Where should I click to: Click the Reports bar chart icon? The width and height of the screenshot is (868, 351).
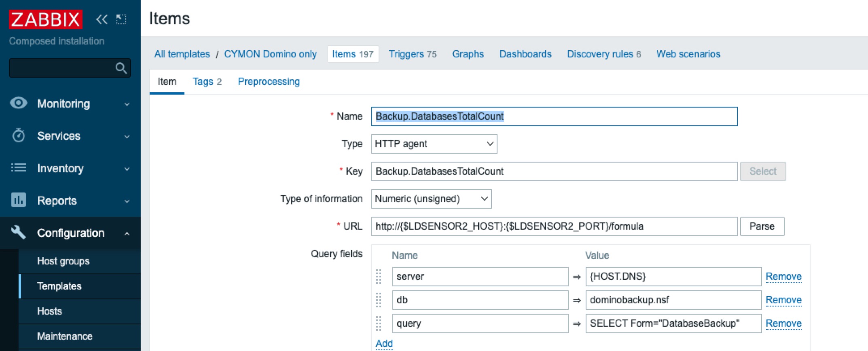pos(18,200)
